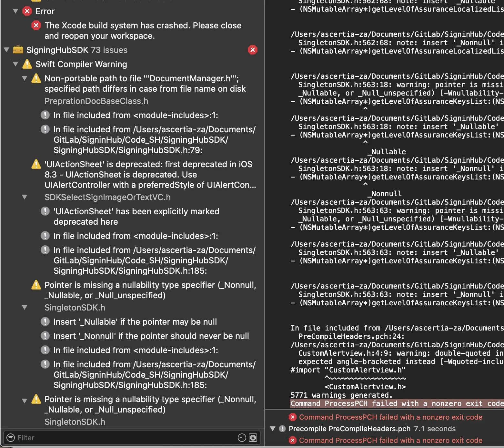Click the standalone '_Nullable' fix-it line in the log
The width and height of the screenshot is (504, 448).
coord(387,152)
